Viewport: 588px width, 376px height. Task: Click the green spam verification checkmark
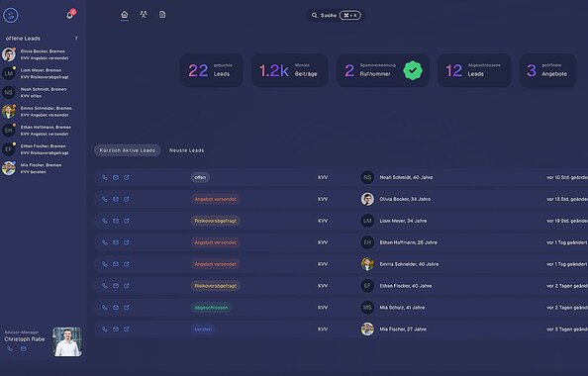pyautogui.click(x=413, y=70)
